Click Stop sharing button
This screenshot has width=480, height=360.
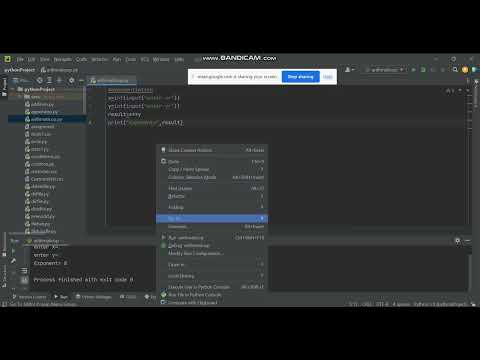point(301,77)
